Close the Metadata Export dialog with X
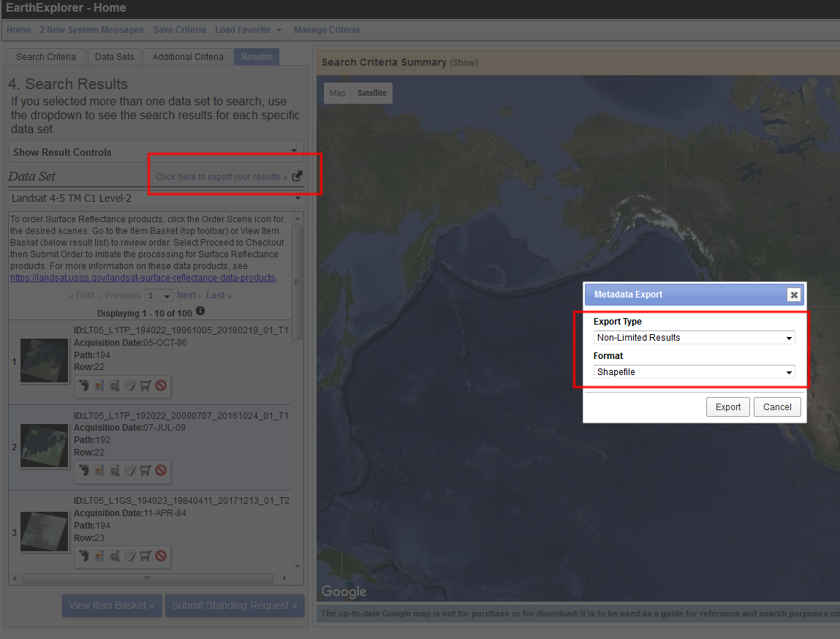This screenshot has height=639, width=840. click(793, 295)
